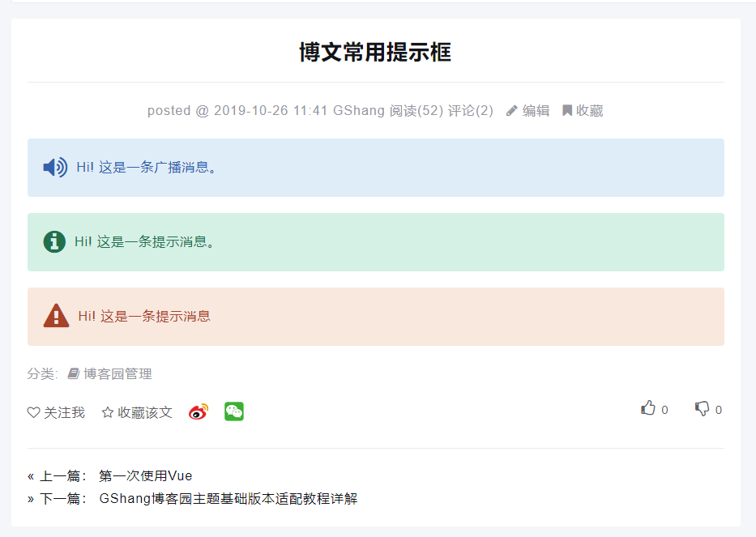Click the green info circle icon
The image size is (756, 537).
pyautogui.click(x=54, y=241)
